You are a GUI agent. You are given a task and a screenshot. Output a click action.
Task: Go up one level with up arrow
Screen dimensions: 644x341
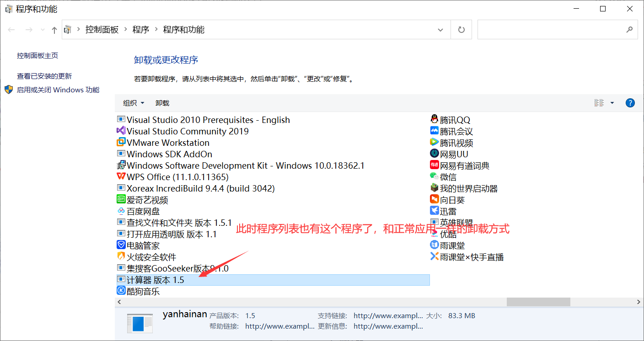click(54, 30)
